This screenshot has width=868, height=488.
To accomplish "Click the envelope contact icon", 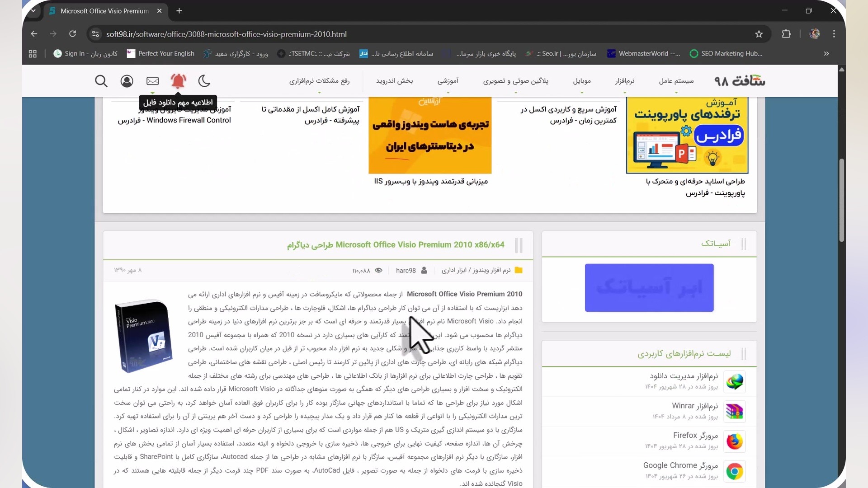I will click(x=153, y=81).
